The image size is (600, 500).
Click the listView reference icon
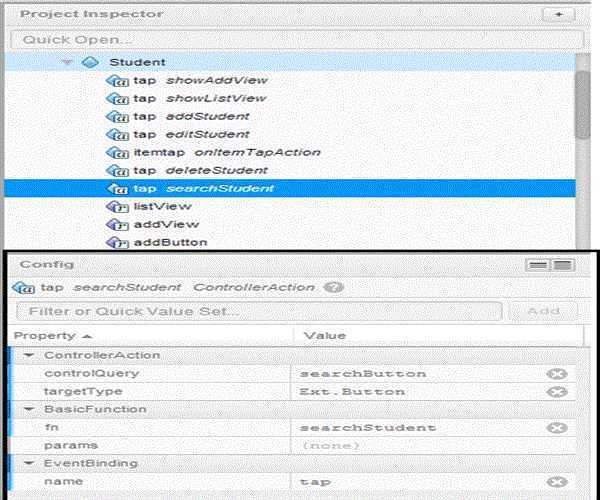pyautogui.click(x=117, y=206)
